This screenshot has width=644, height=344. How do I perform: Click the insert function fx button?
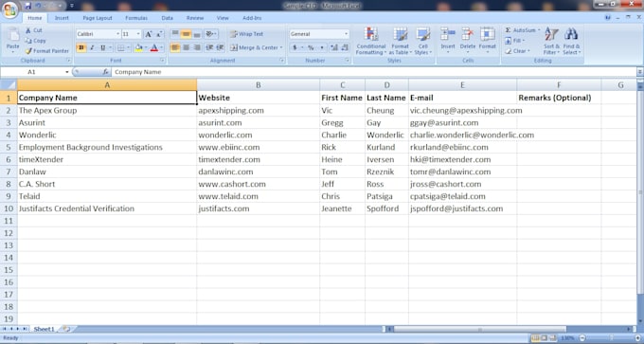point(105,72)
